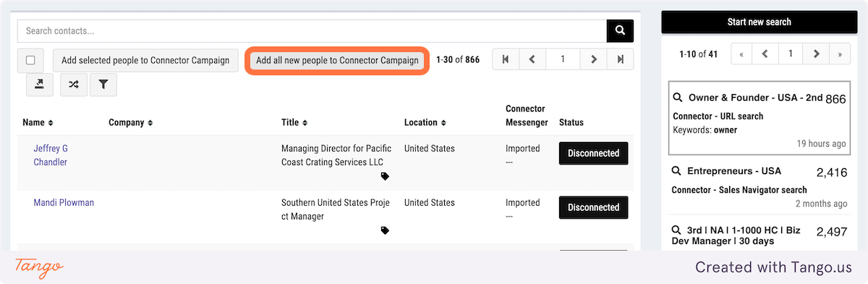
Task: Click the Connector Messenger column header
Action: click(x=527, y=116)
